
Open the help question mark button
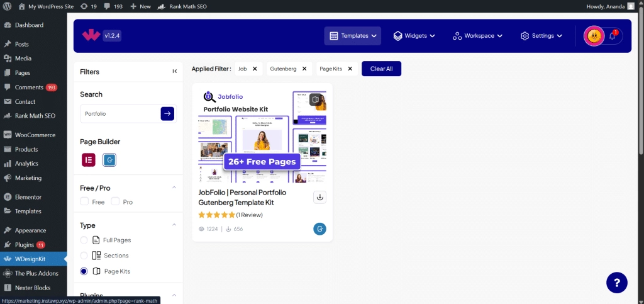617,283
